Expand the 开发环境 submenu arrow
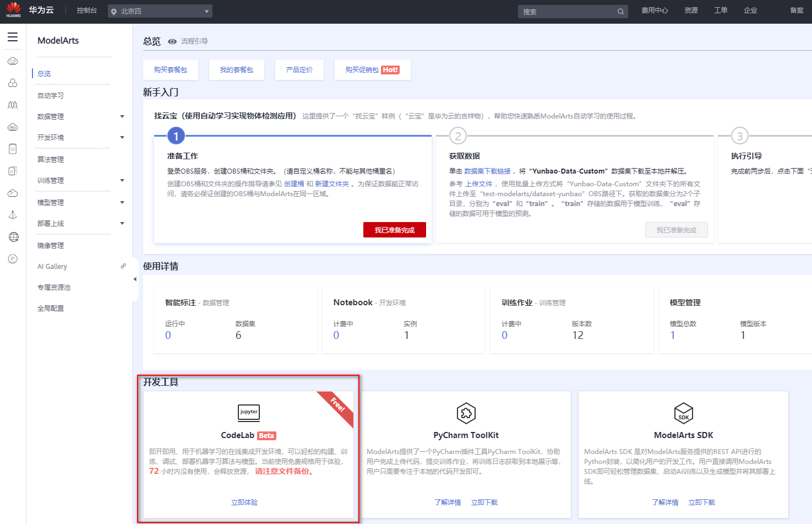The width and height of the screenshot is (812, 524). 122,137
